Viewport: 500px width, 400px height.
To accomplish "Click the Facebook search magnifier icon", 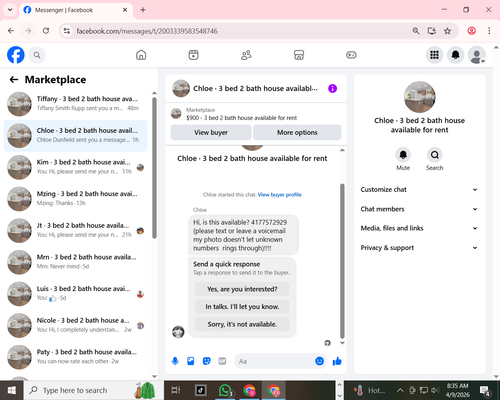I will (x=37, y=55).
